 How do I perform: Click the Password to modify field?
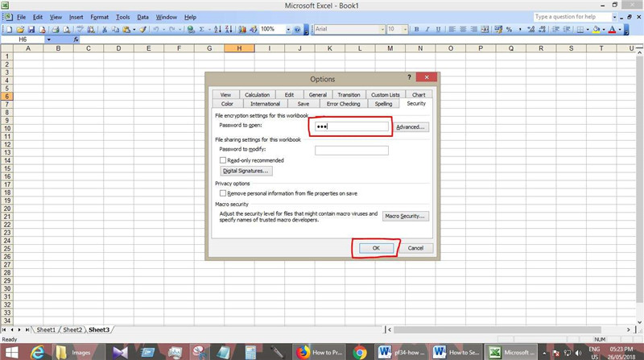[352, 151]
